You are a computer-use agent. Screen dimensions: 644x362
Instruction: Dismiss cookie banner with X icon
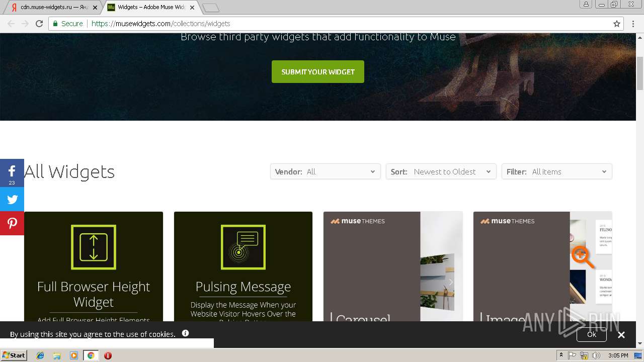[621, 334]
